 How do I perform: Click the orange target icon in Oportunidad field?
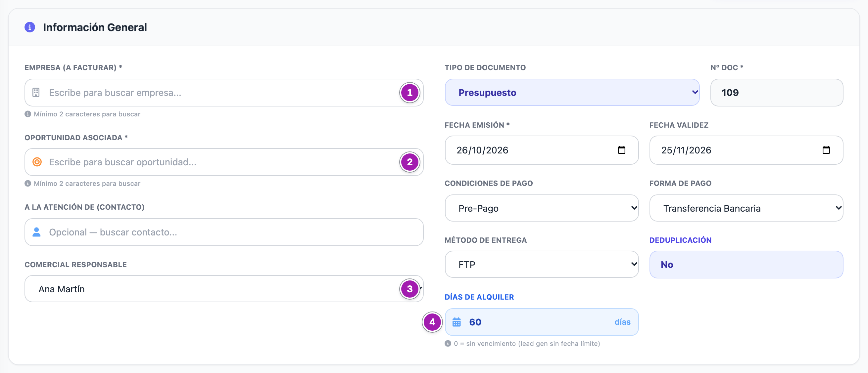click(37, 162)
